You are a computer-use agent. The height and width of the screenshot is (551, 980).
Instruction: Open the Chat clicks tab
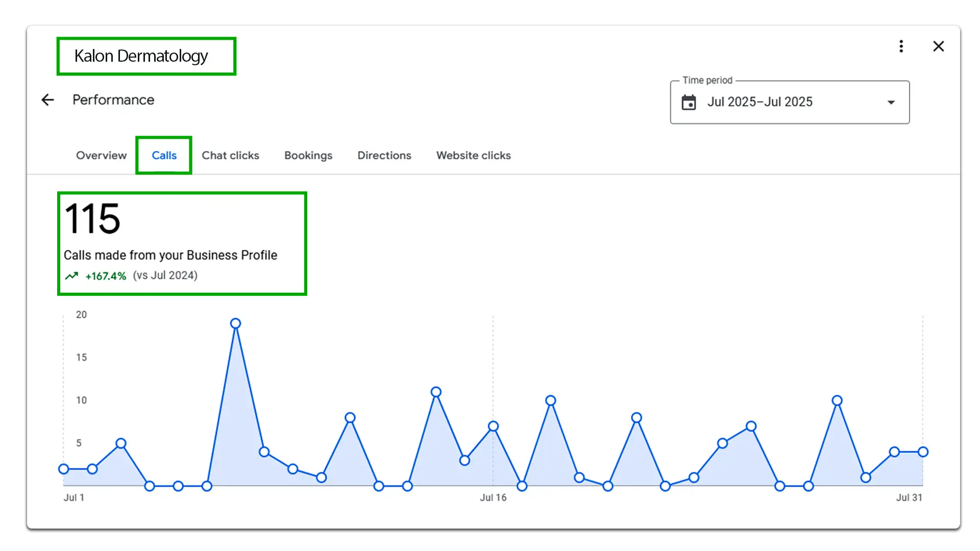(230, 156)
